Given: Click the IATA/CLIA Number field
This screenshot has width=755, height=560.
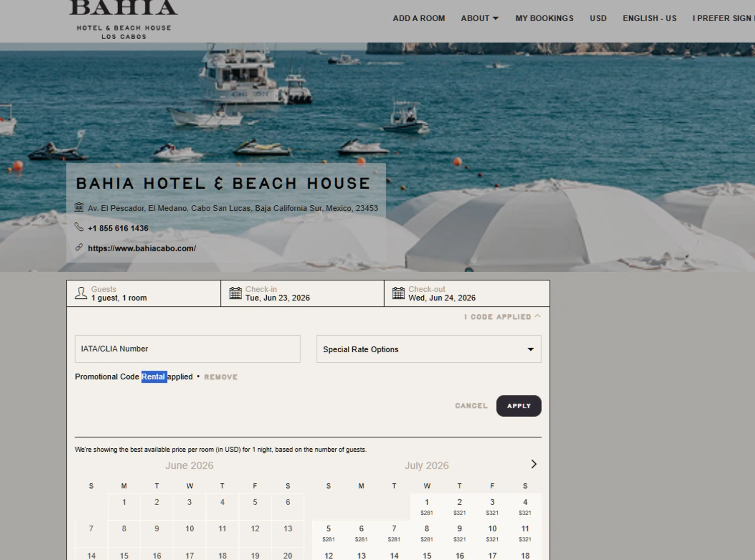Looking at the screenshot, I should (x=188, y=349).
